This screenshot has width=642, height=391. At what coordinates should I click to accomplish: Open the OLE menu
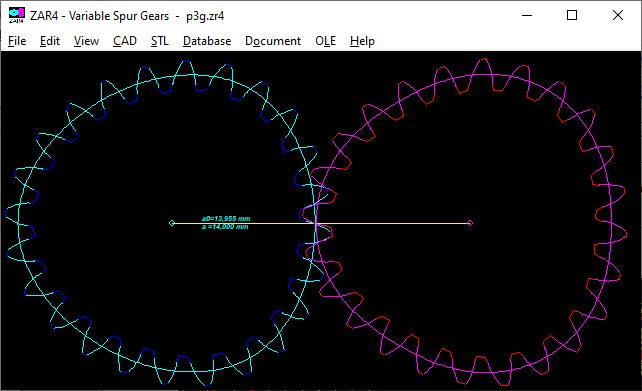325,41
